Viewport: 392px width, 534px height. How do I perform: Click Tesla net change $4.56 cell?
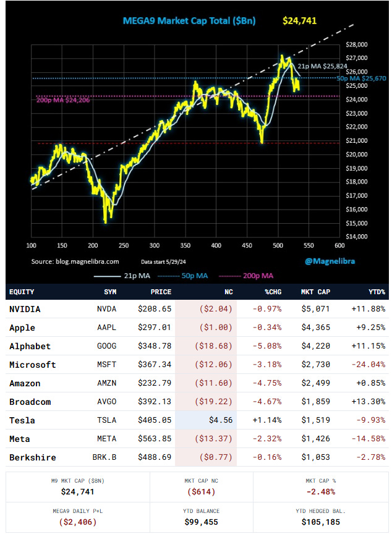206,420
